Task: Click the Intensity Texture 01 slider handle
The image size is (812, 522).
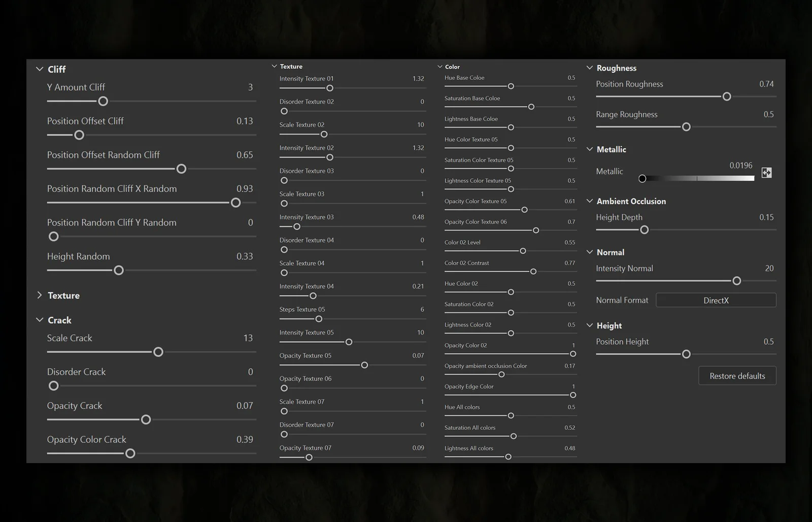Action: (x=330, y=88)
